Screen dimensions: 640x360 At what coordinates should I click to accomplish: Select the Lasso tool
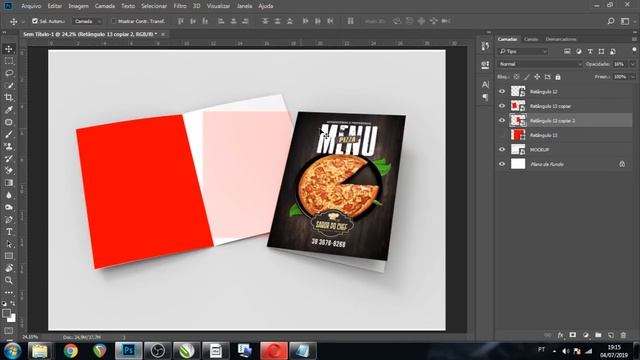9,73
